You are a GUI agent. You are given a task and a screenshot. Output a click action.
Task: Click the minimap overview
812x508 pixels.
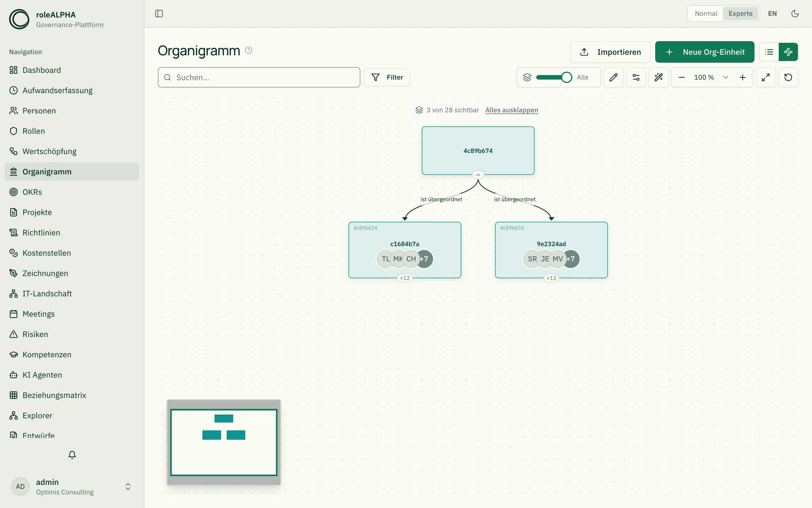[x=224, y=442]
